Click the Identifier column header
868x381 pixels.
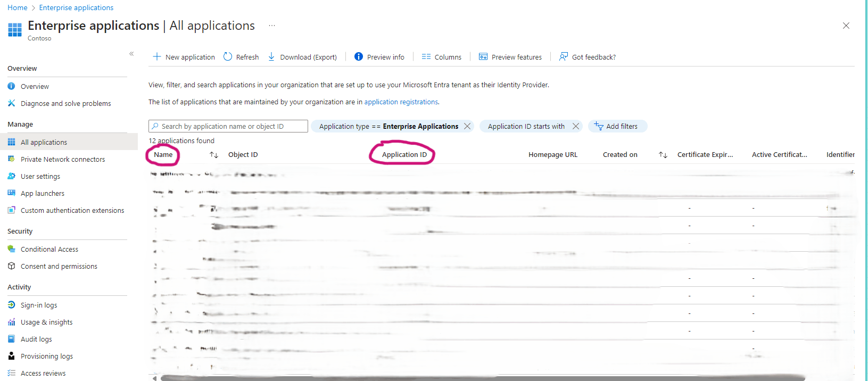840,155
